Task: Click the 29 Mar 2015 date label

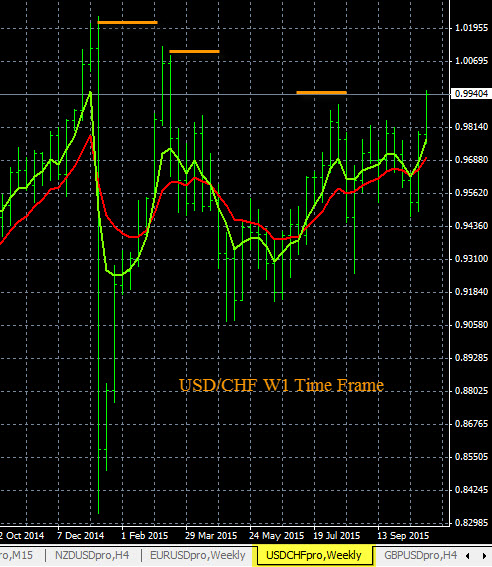Action: (x=211, y=536)
